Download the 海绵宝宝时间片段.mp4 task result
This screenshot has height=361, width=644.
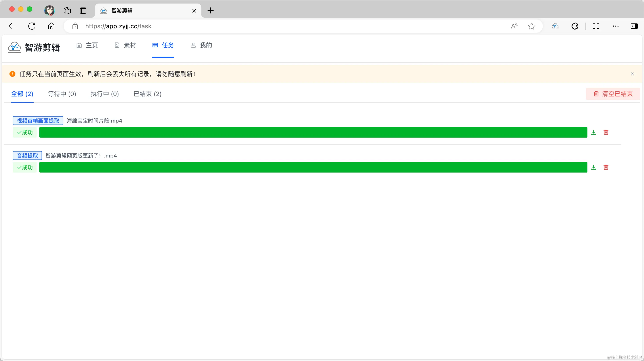point(593,132)
